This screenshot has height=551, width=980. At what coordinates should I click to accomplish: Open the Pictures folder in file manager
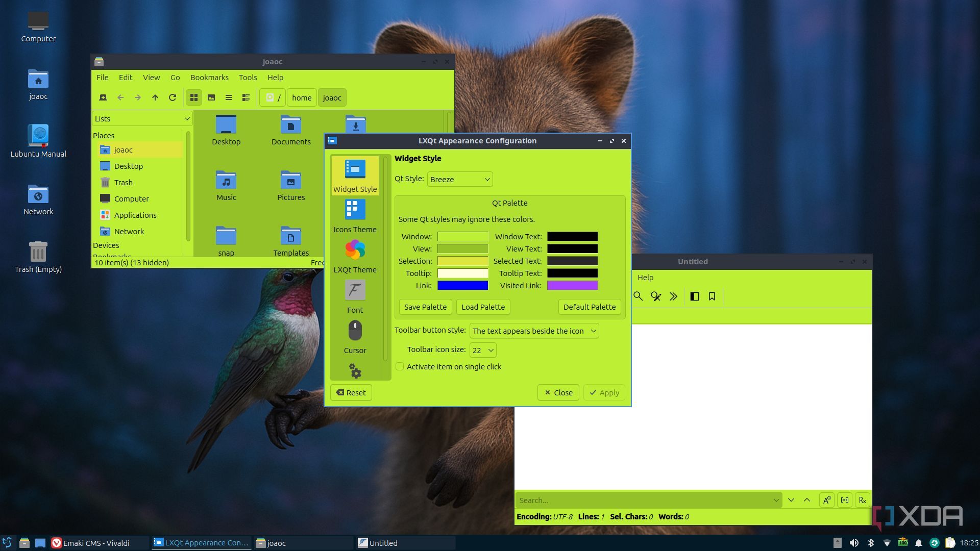291,185
